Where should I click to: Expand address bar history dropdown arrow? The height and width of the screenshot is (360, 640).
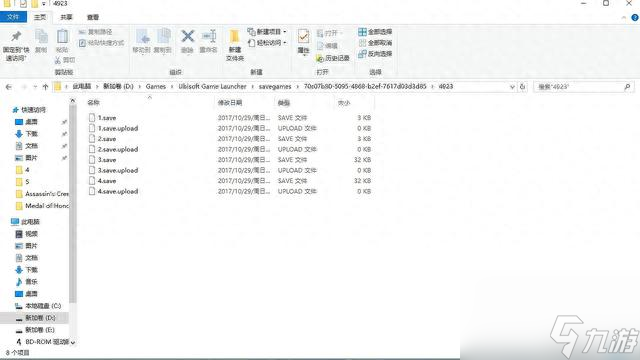[x=512, y=87]
